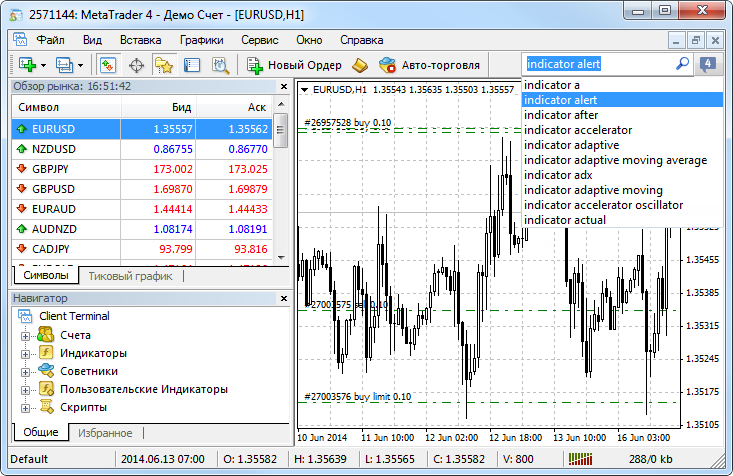733x476 pixels.
Task: Open the Сервис menu
Action: coord(259,40)
